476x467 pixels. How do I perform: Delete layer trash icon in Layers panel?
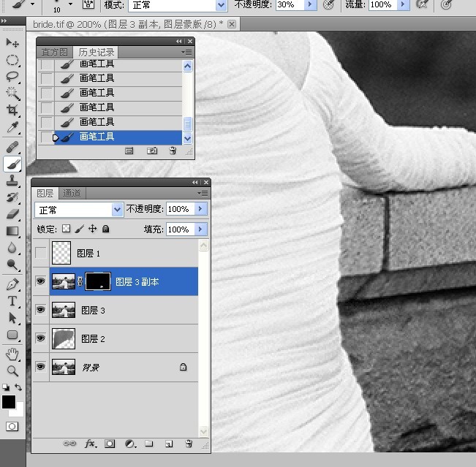[x=189, y=444]
